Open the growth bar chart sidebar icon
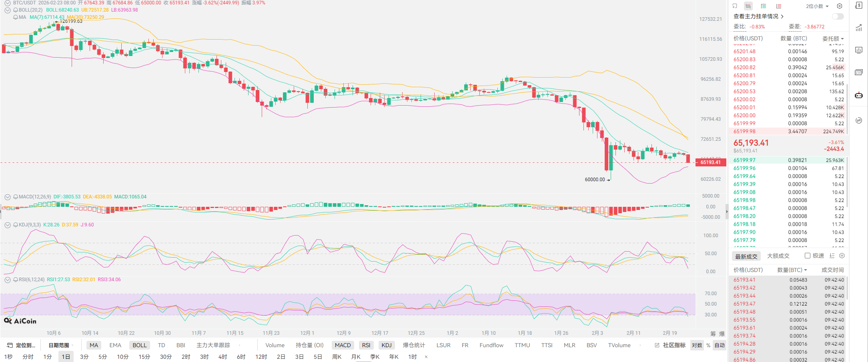The image size is (868, 362). pyautogui.click(x=859, y=28)
